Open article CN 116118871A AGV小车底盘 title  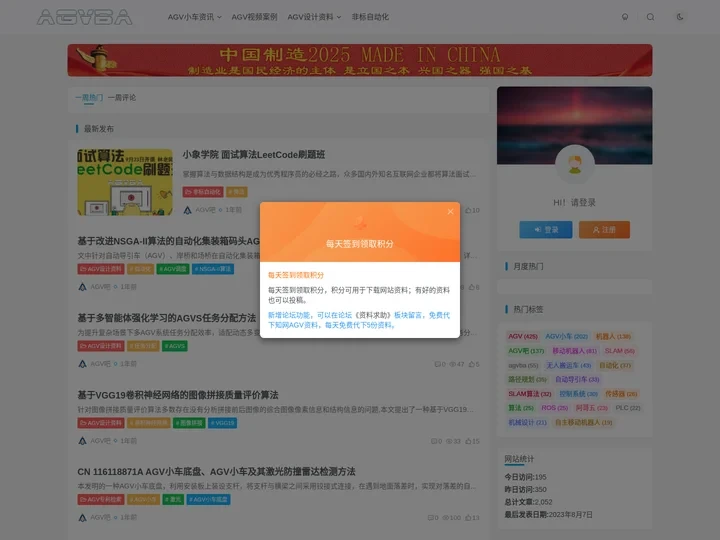(x=216, y=472)
